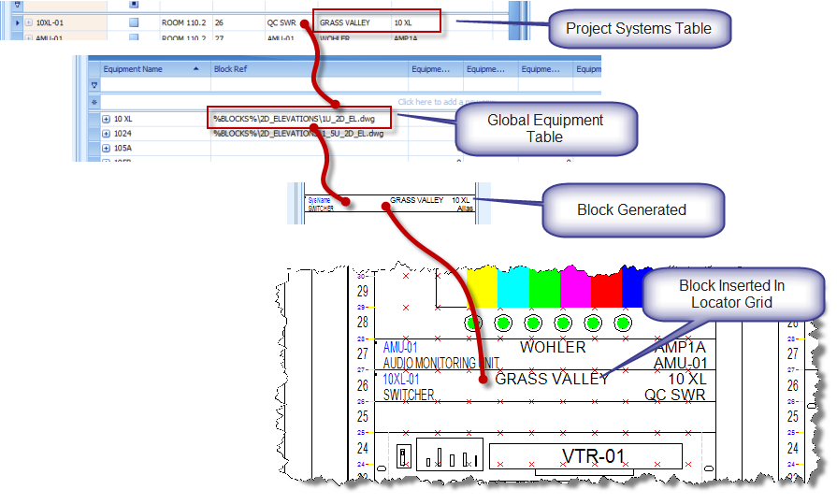Select the ROOM 110.2 cell of 10XL-01
The image size is (837, 504).
[183, 22]
